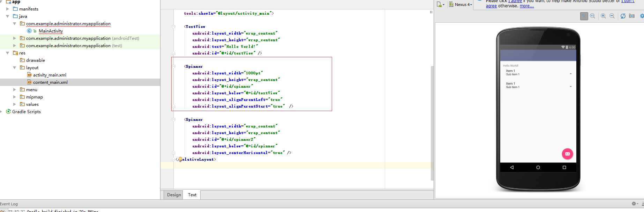Tap the back button on preview device
The width and height of the screenshot is (644, 212).
point(512,167)
